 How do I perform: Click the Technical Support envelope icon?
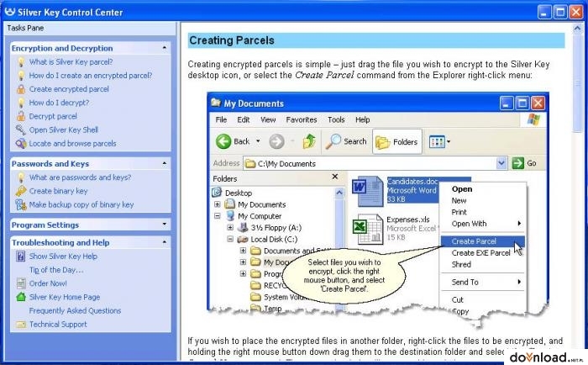[21, 324]
